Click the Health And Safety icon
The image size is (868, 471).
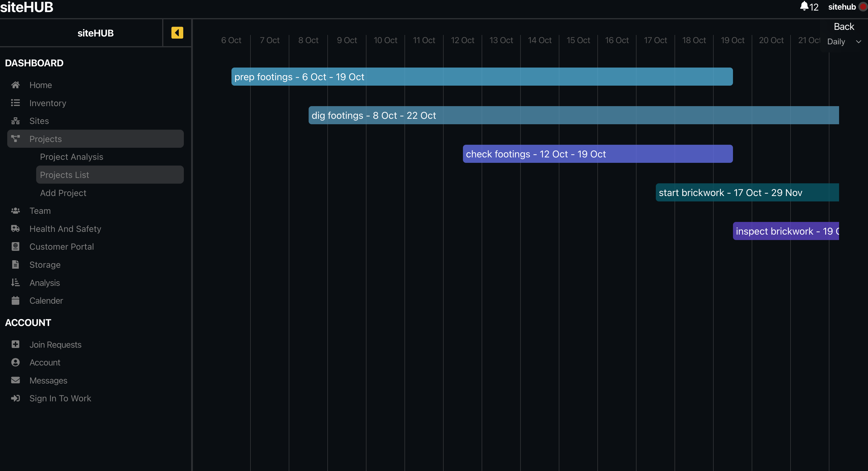pos(15,229)
